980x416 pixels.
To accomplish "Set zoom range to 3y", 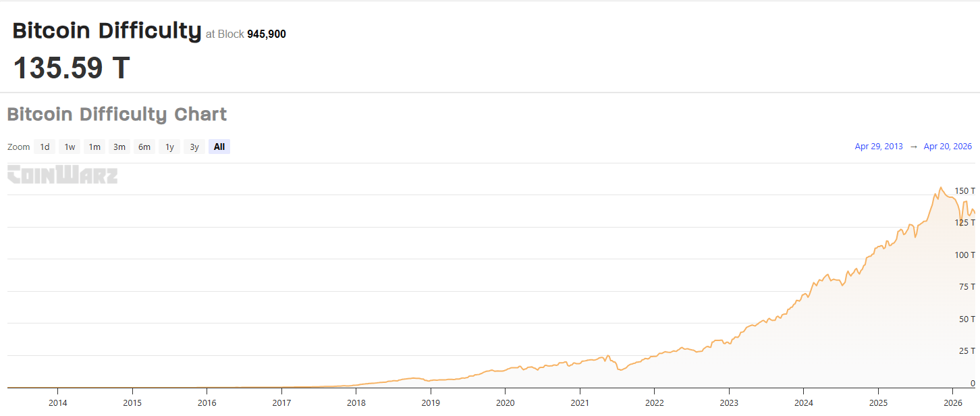I will 194,147.
